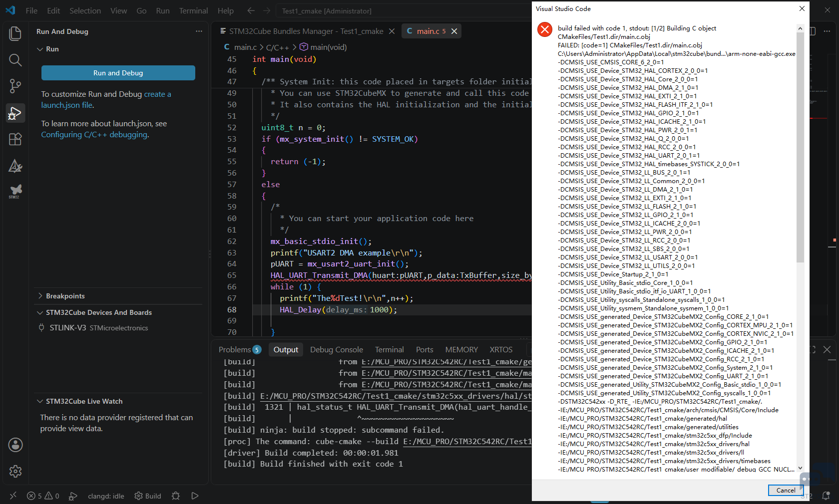Close the bottom panel
The width and height of the screenshot is (839, 504).
tap(827, 349)
